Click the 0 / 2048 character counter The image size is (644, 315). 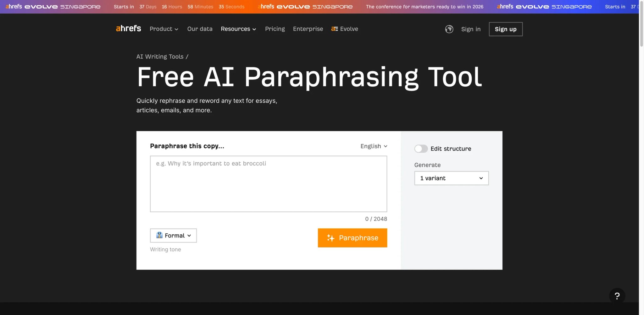(376, 219)
